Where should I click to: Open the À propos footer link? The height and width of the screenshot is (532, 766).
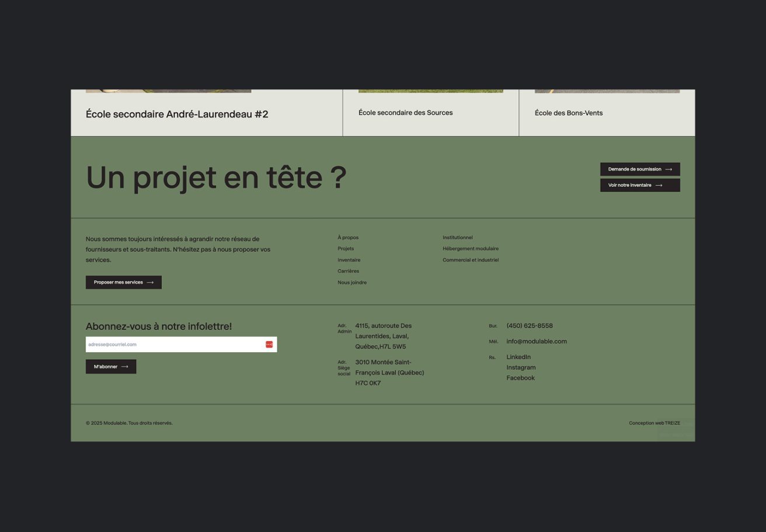(348, 238)
